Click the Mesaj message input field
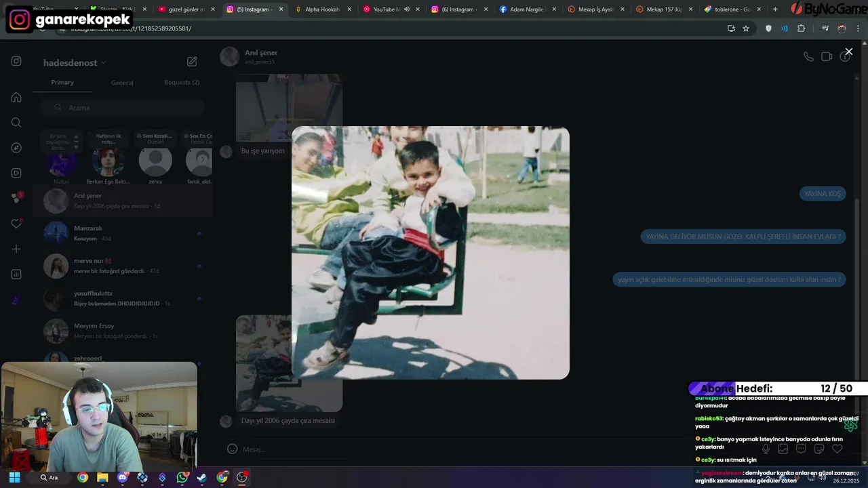The image size is (868, 488). coord(488,449)
